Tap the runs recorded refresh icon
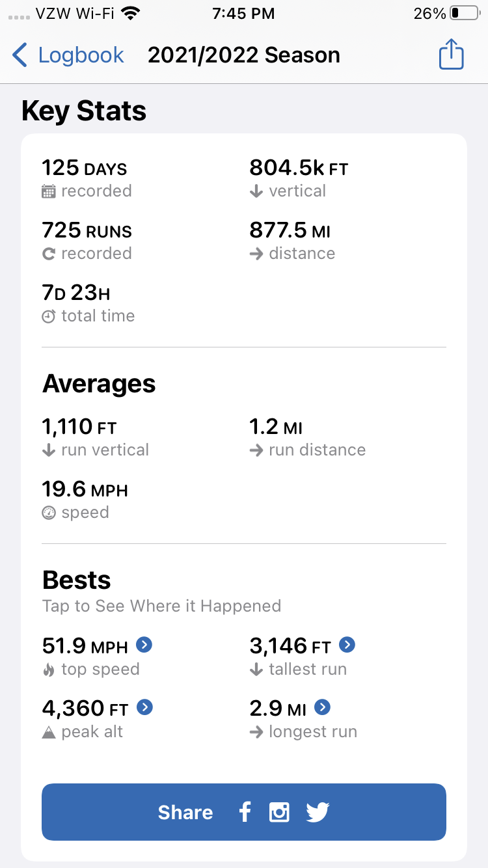Viewport: 488px width, 868px height. (x=49, y=254)
